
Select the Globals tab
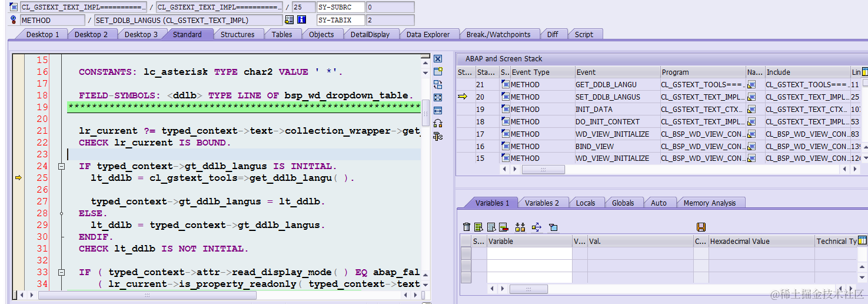623,203
